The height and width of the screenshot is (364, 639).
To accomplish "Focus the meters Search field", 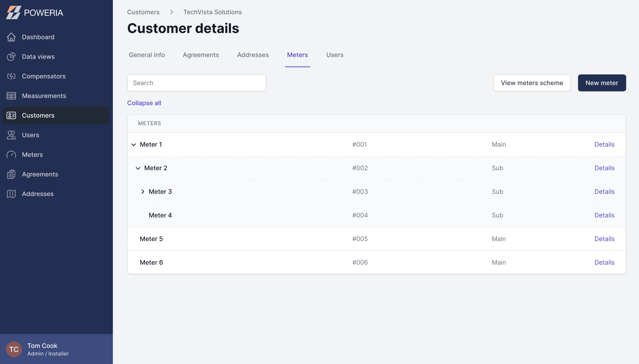I will (x=196, y=83).
